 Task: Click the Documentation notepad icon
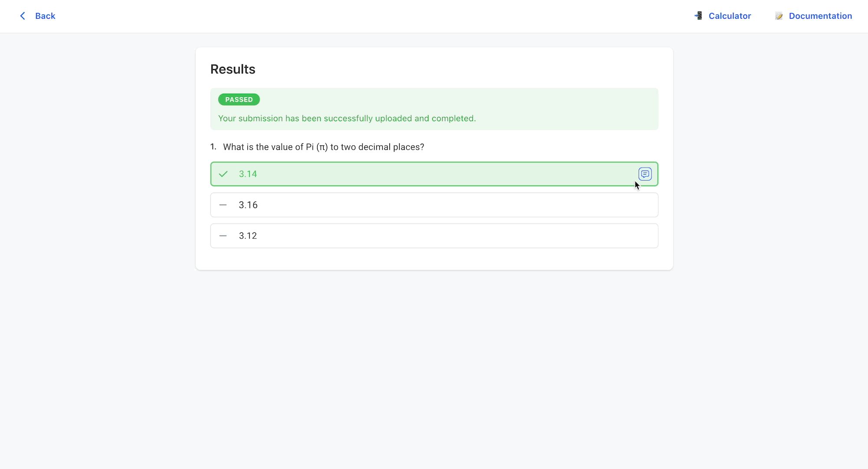click(x=779, y=16)
